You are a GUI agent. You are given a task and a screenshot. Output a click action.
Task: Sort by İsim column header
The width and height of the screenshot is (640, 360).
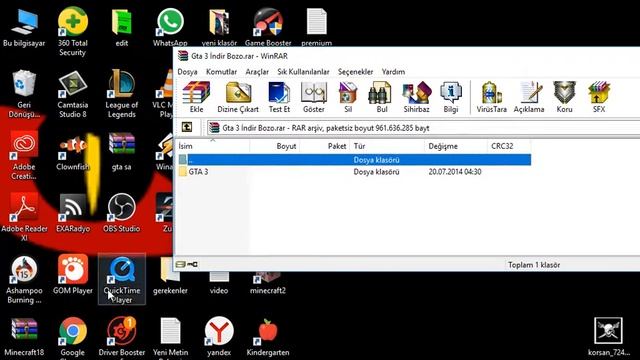pos(213,146)
